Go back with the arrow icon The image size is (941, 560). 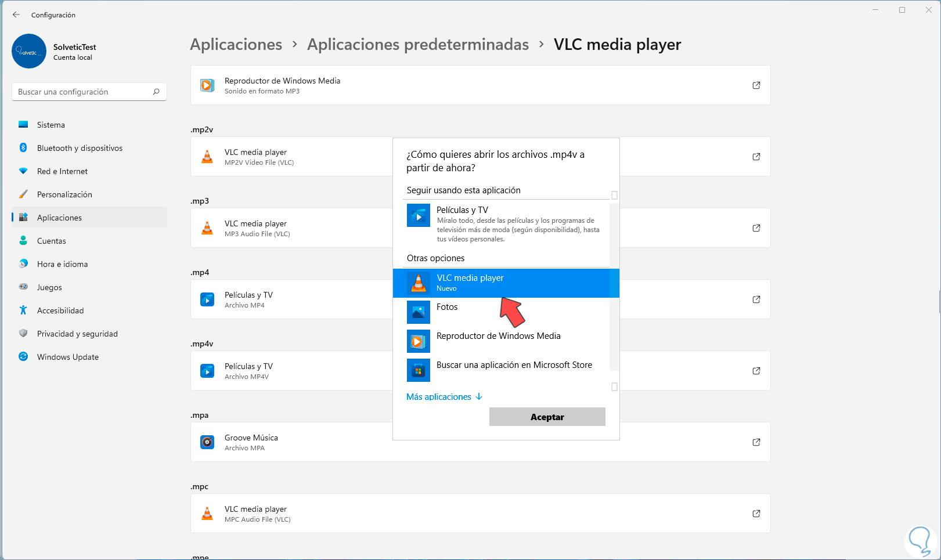(x=16, y=15)
